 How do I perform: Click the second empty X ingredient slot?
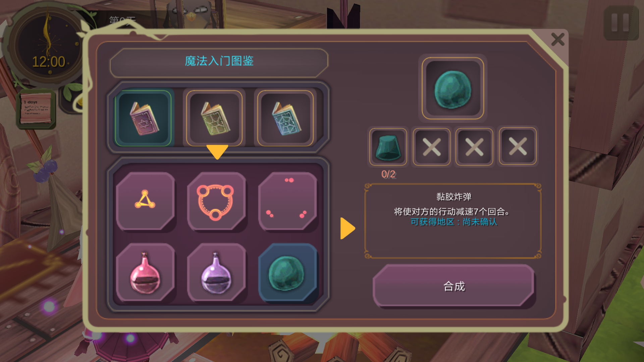474,147
